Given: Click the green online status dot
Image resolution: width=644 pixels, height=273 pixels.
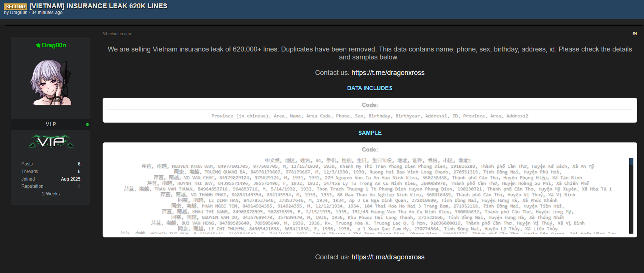Looking at the screenshot, I should [87, 125].
